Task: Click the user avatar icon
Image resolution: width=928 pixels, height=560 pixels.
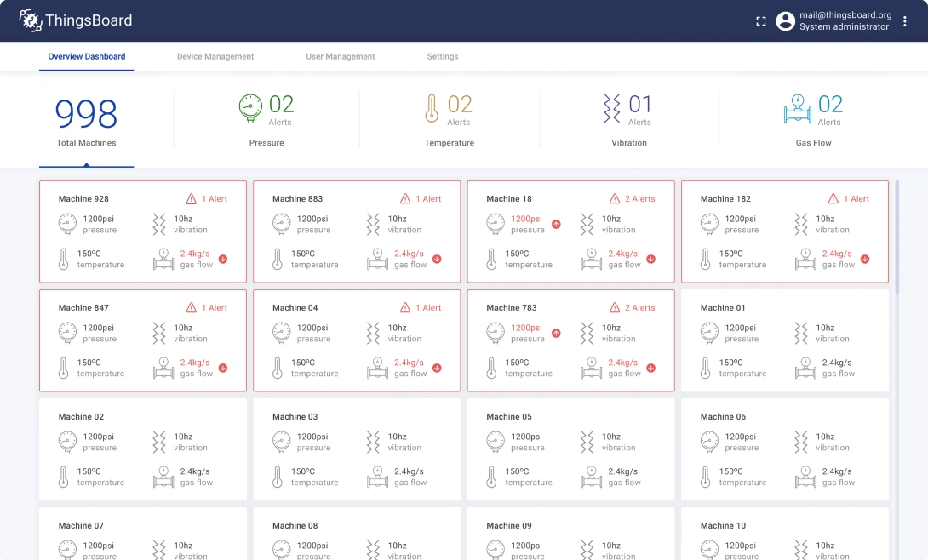Action: point(785,20)
